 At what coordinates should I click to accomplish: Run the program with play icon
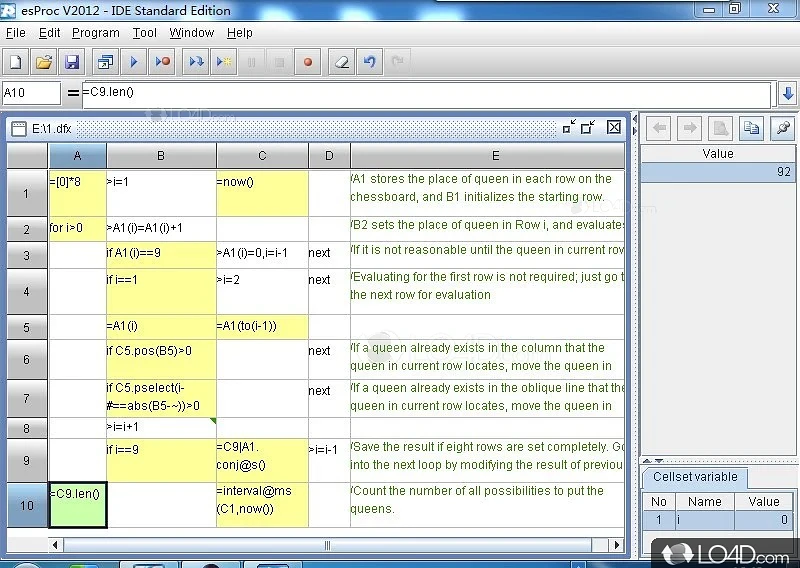click(134, 62)
